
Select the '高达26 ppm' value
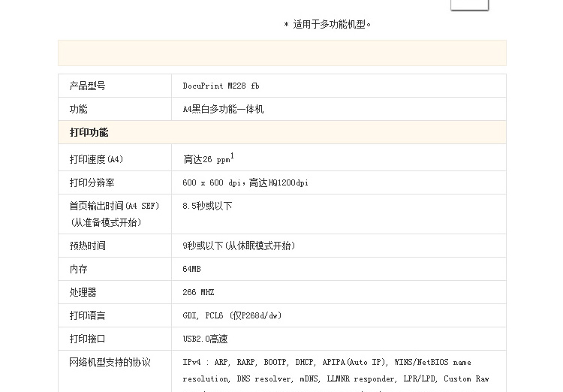coord(206,159)
